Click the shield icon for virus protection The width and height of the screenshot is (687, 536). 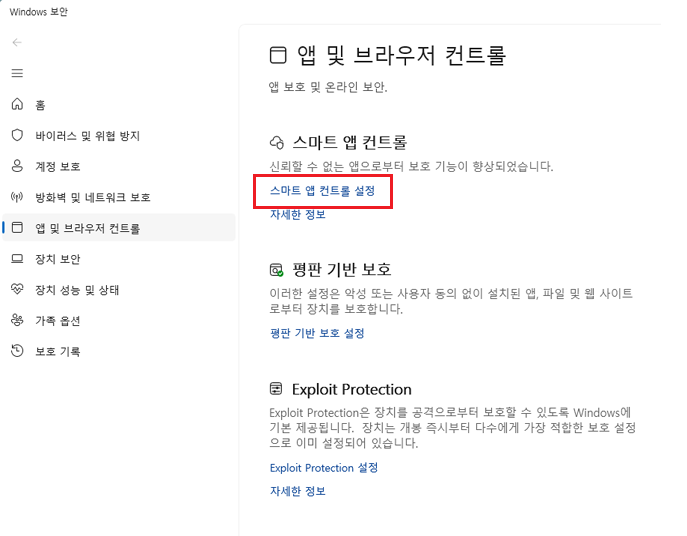(17, 135)
